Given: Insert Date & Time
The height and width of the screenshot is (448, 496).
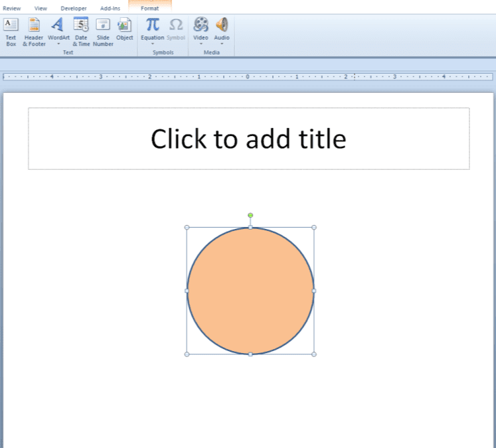Looking at the screenshot, I should coord(81,31).
